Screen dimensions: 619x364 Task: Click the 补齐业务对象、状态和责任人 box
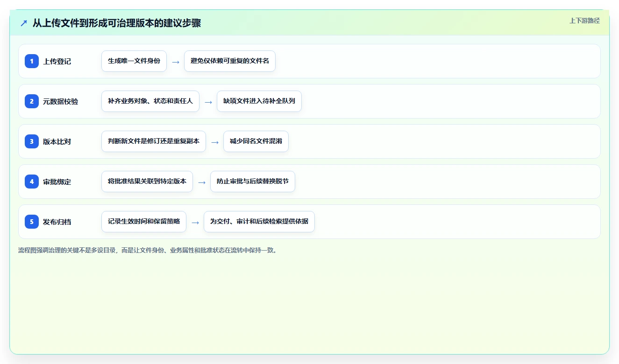150,101
